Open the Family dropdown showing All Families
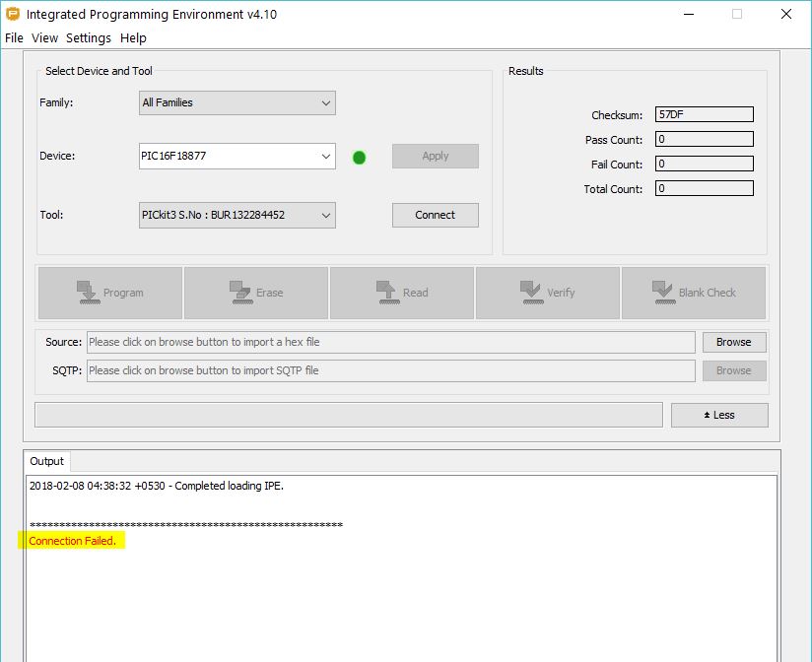This screenshot has width=812, height=662. [x=237, y=103]
